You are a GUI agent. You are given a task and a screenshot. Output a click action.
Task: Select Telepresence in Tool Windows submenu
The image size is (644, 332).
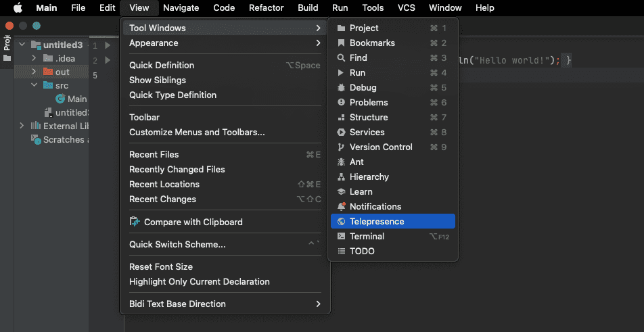(393, 221)
